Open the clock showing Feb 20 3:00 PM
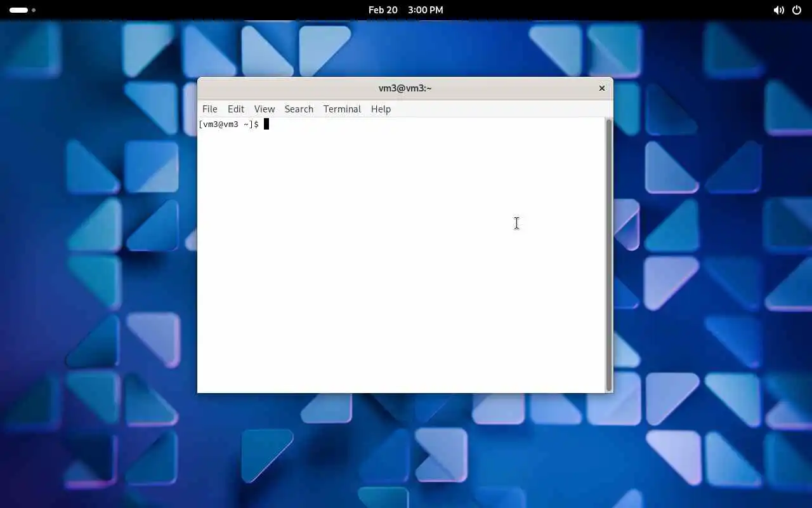The width and height of the screenshot is (812, 508). pos(406,10)
